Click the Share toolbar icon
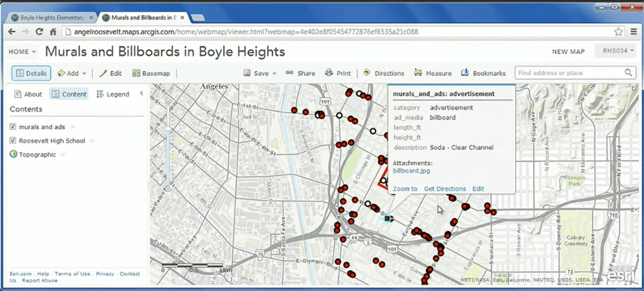The image size is (644, 291). [290, 73]
